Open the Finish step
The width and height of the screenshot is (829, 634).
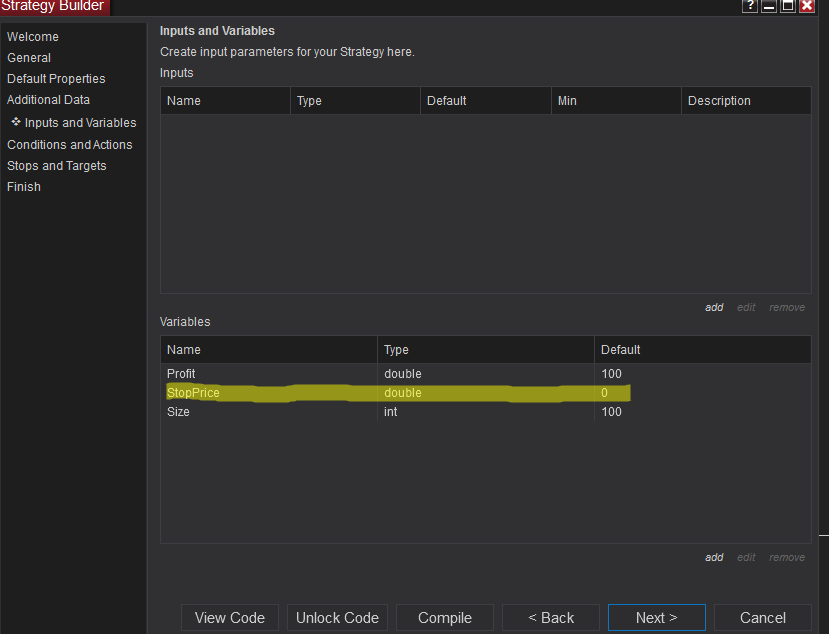pyautogui.click(x=24, y=187)
